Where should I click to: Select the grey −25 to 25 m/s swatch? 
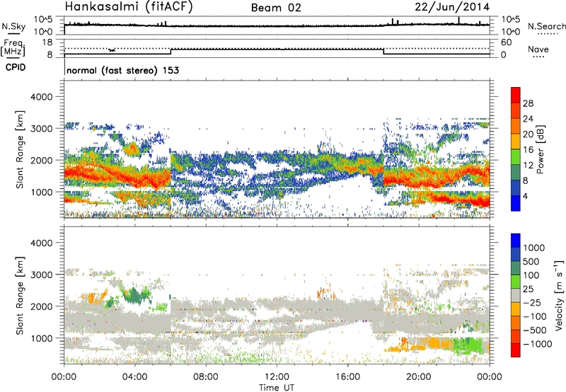[x=516, y=295]
